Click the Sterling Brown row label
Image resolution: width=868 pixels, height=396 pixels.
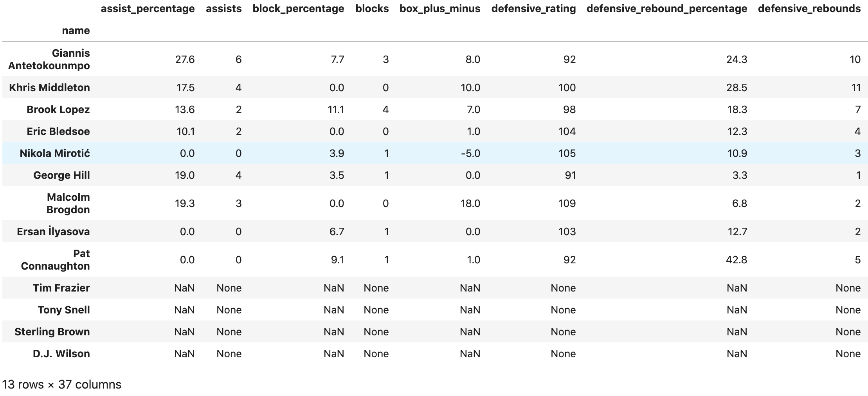coord(52,332)
